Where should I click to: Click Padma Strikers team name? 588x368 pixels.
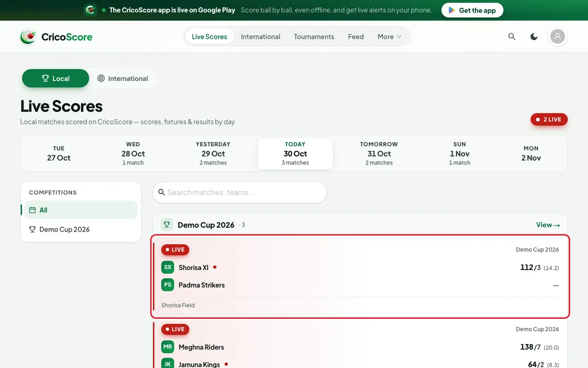click(x=202, y=285)
